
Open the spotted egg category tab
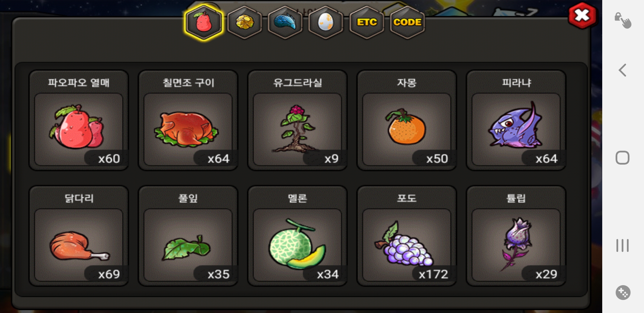point(326,23)
